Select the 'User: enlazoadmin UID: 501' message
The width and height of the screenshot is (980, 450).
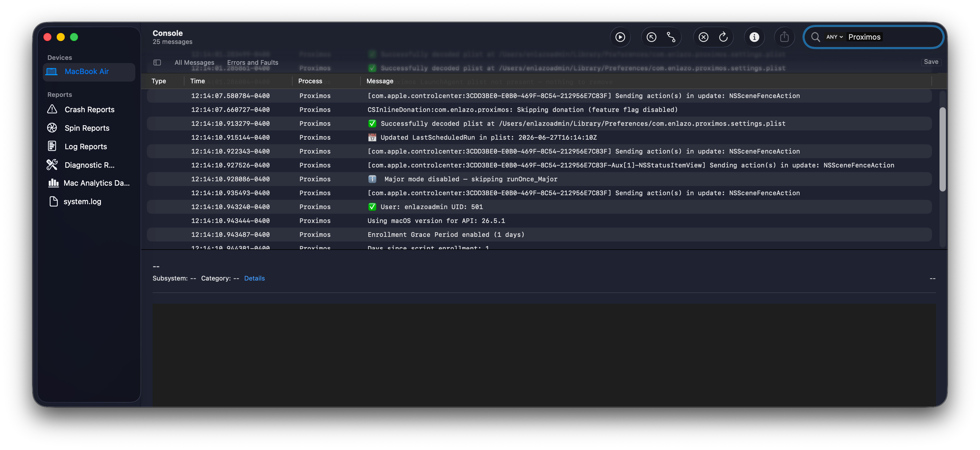click(539, 207)
